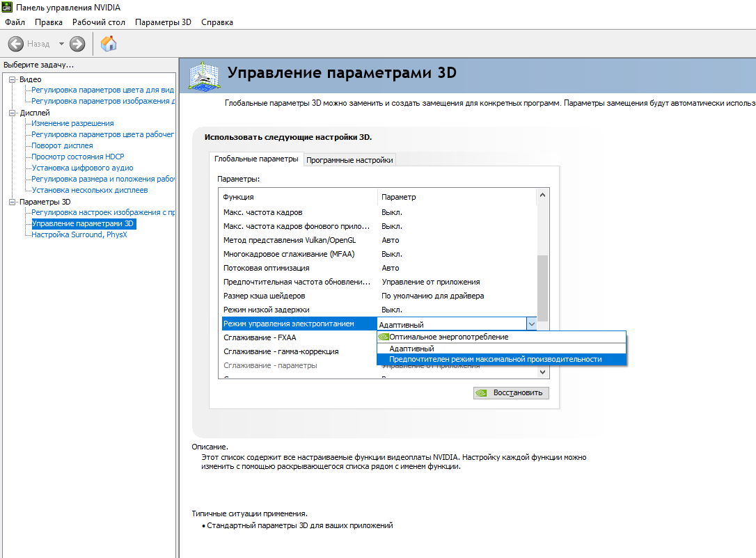The width and height of the screenshot is (756, 558).
Task: Click the Параметр column header
Action: pos(457,197)
